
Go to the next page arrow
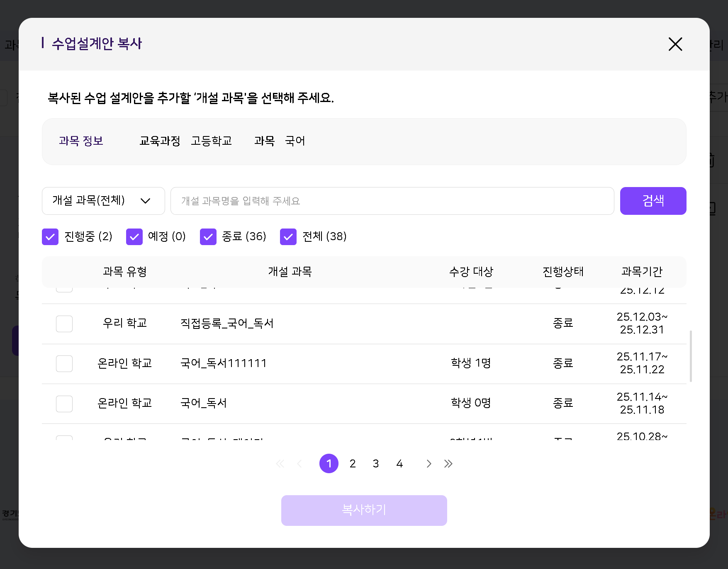click(x=429, y=464)
